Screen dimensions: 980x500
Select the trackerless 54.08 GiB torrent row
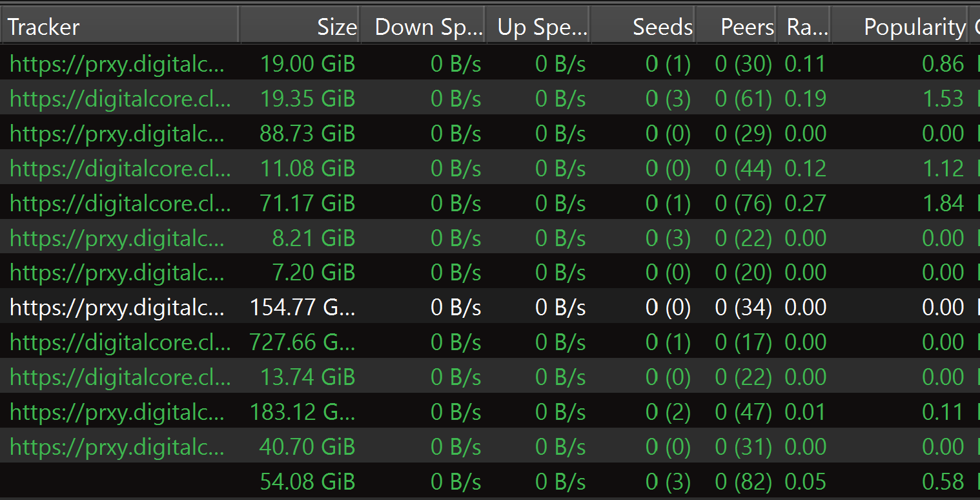tap(307, 482)
